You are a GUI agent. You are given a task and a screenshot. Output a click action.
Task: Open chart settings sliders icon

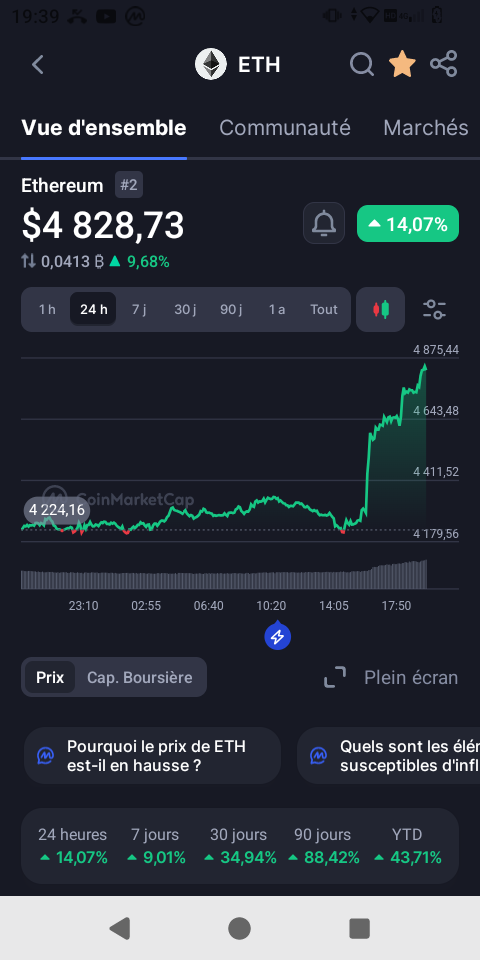(x=435, y=310)
